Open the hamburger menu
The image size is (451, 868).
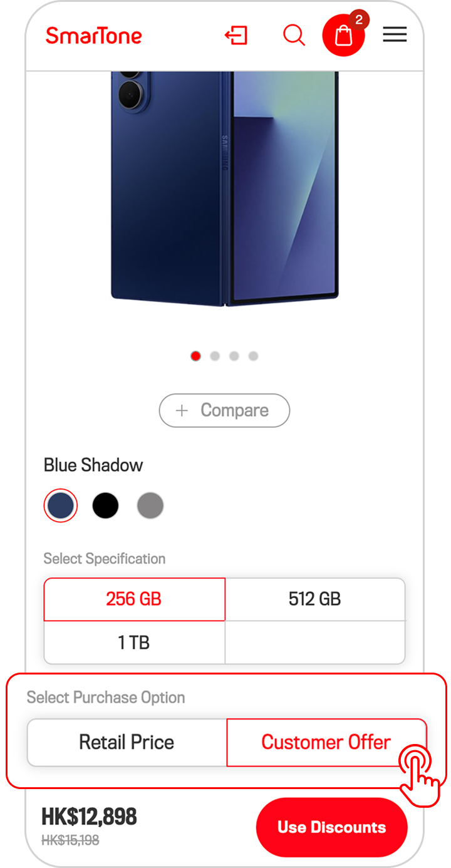395,34
